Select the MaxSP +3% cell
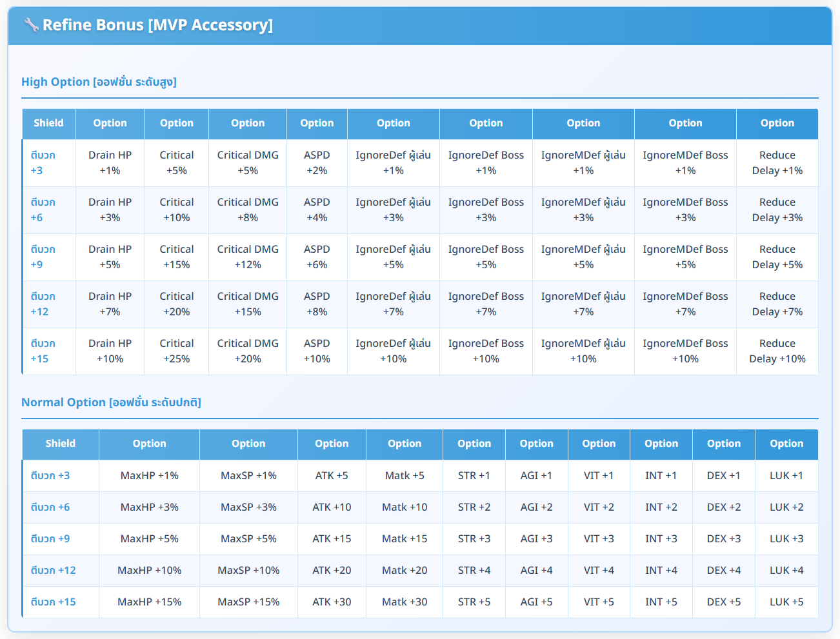This screenshot has height=639, width=840. pos(248,507)
